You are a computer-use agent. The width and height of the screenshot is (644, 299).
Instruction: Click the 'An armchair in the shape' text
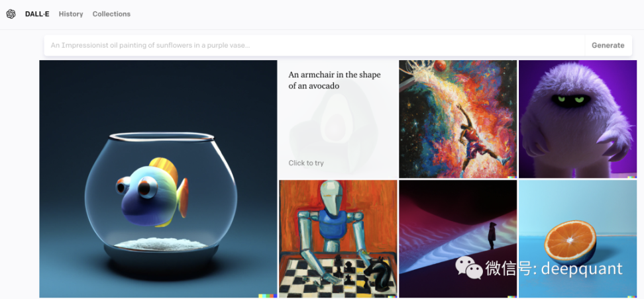coord(335,75)
